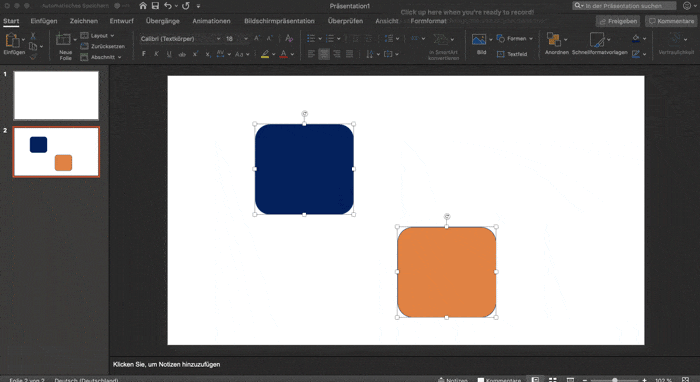Viewport: 700px width, 382px height.
Task: Select the dark blue rounded rectangle
Action: click(x=304, y=169)
